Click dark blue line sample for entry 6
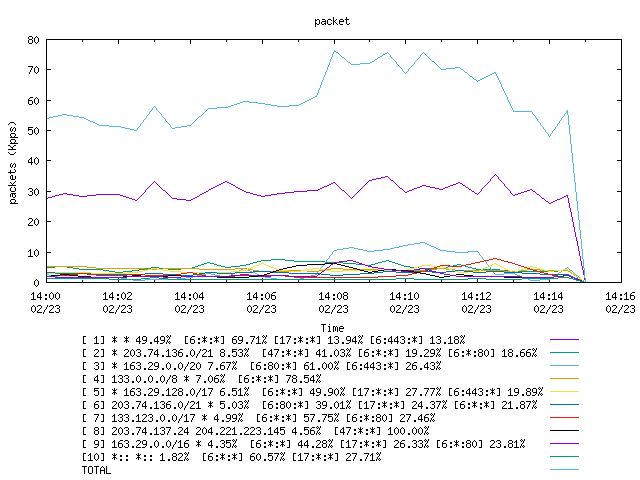640x480 pixels. tap(564, 405)
